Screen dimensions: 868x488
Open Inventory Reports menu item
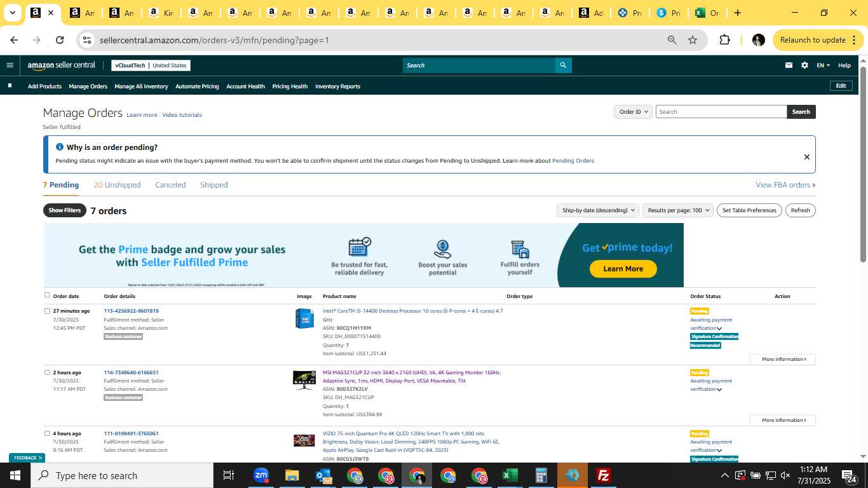337,86
